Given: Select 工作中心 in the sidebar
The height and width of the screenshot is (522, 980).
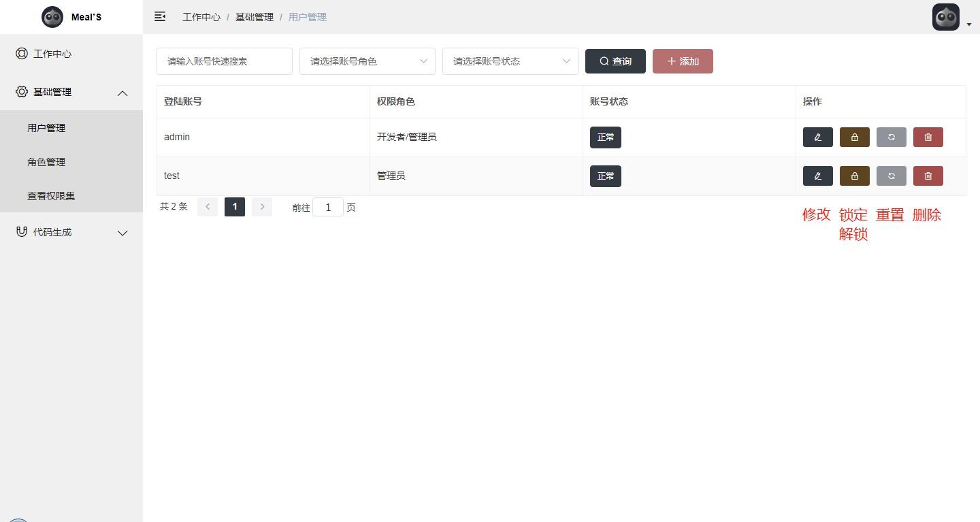Looking at the screenshot, I should tap(52, 54).
